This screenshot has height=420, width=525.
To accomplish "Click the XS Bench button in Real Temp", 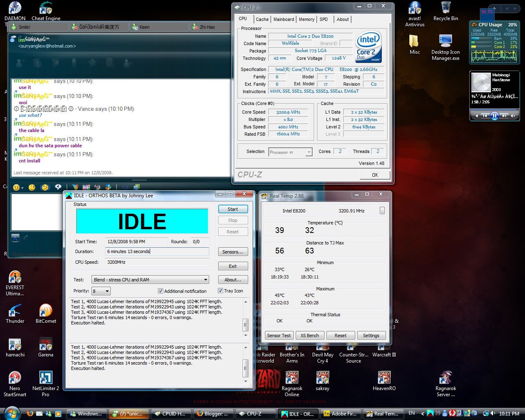I will 310,336.
